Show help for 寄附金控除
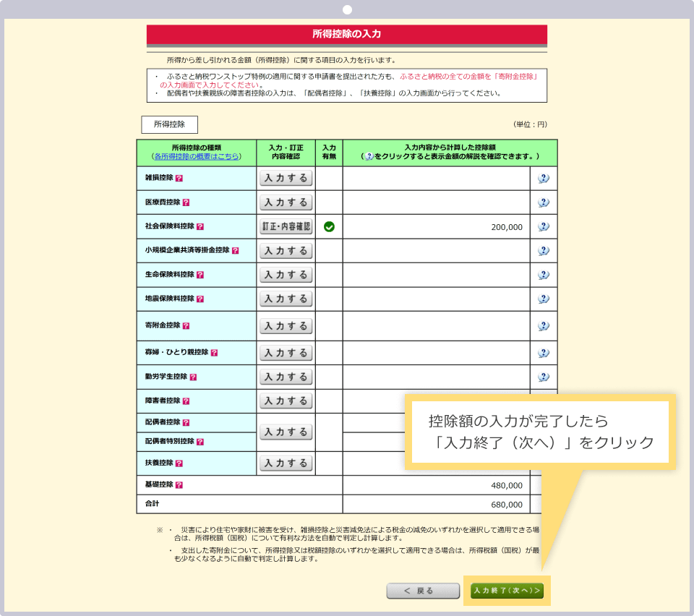This screenshot has width=694, height=616. pyautogui.click(x=186, y=325)
